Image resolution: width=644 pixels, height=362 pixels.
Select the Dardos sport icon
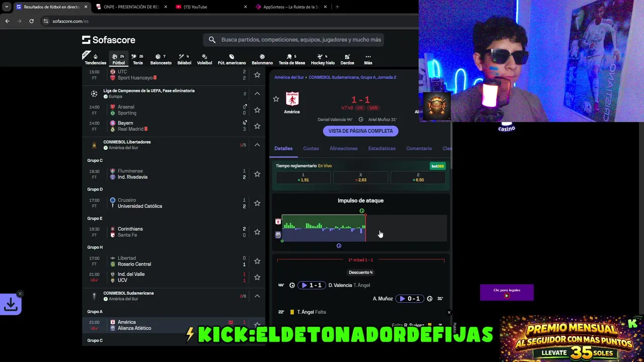click(x=347, y=59)
